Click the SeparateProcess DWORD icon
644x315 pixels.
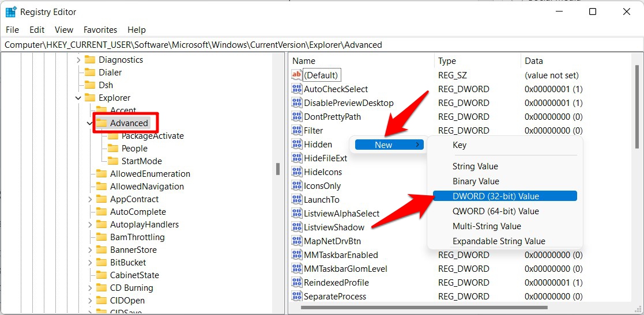(x=297, y=297)
